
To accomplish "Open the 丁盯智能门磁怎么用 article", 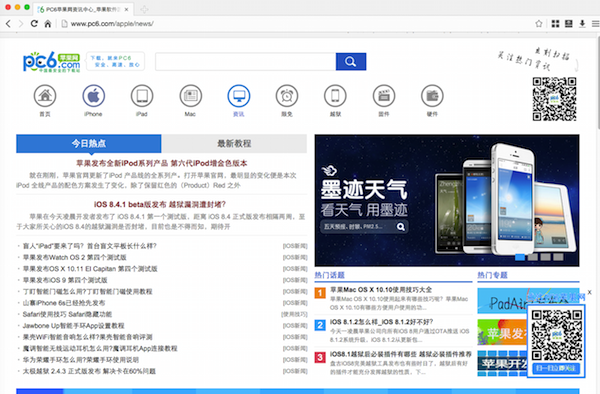I will [87, 291].
